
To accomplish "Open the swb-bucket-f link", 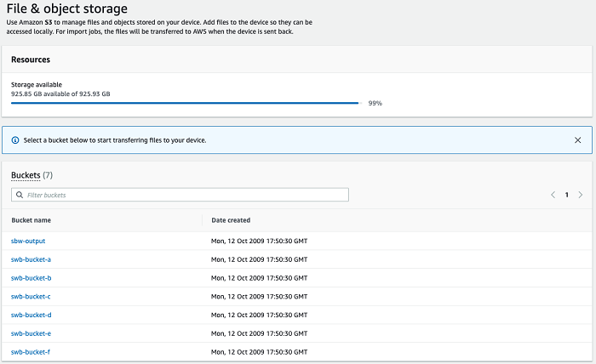I will click(31, 351).
